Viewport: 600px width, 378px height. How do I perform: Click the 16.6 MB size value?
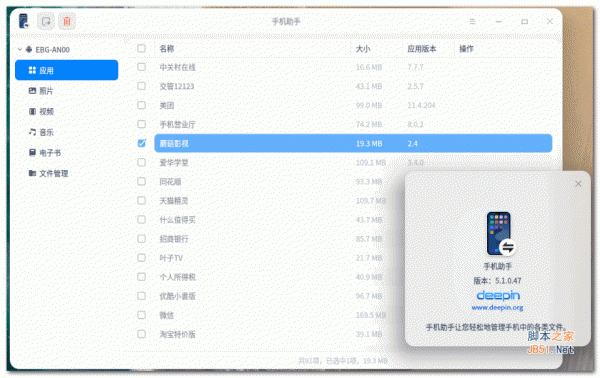click(369, 67)
